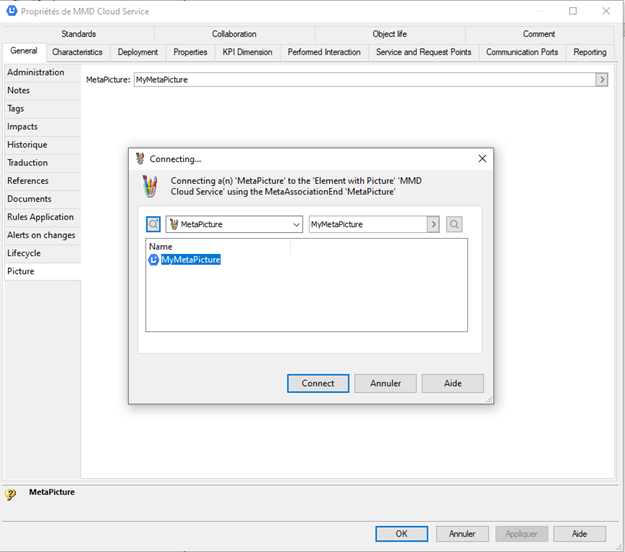
Task: Select Lifecycle in the left side list
Action: 24,253
